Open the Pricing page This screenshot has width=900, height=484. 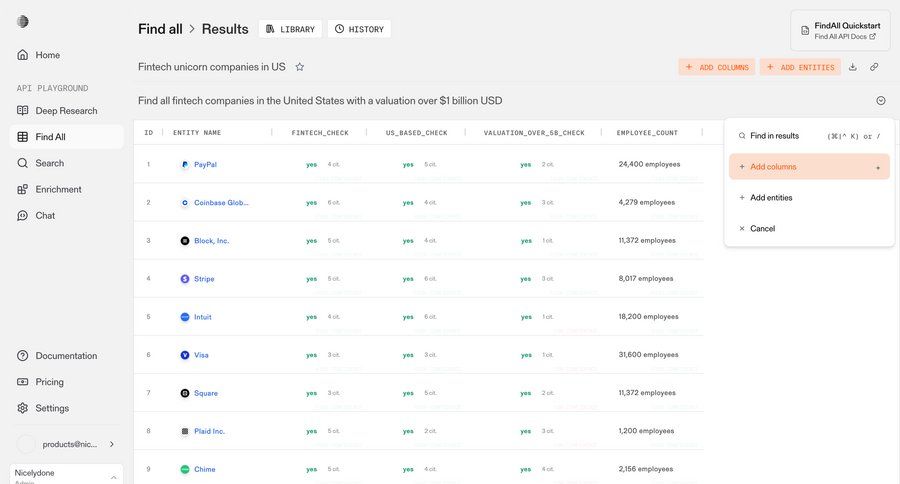[x=49, y=382]
